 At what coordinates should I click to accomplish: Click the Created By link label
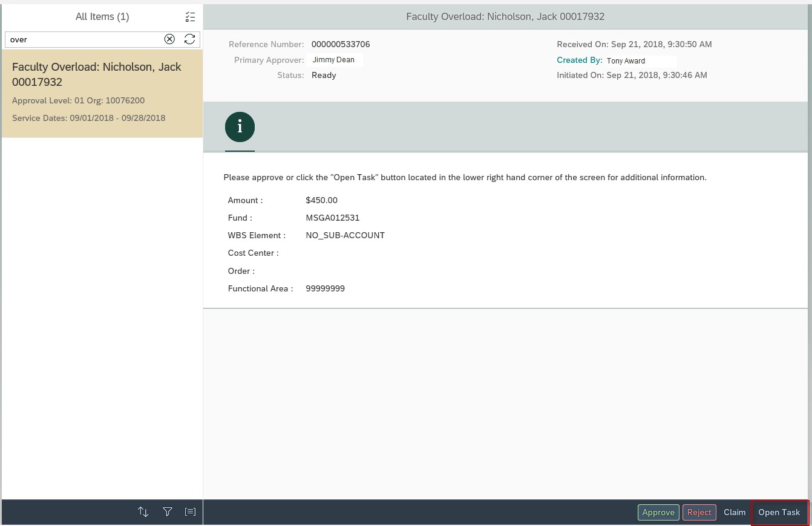point(579,60)
